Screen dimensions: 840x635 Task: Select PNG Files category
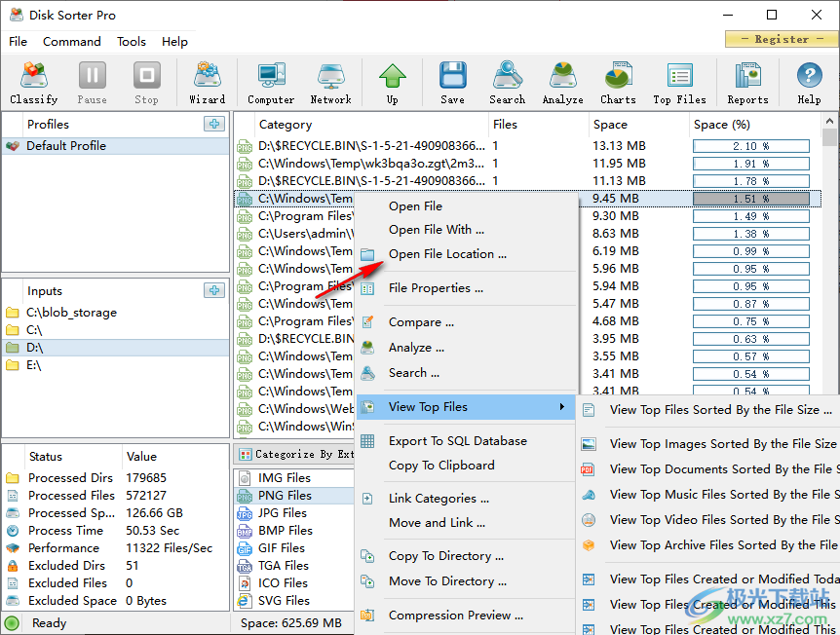pyautogui.click(x=294, y=496)
